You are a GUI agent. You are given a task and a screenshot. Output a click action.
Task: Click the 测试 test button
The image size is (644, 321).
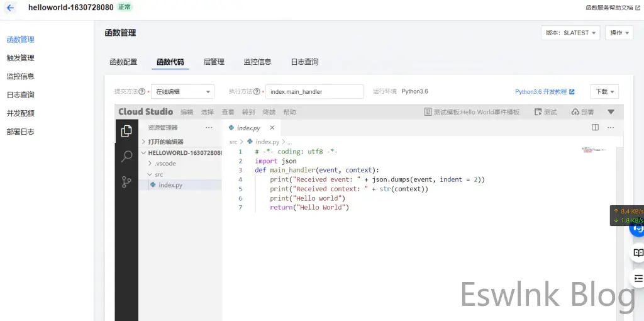[545, 112]
